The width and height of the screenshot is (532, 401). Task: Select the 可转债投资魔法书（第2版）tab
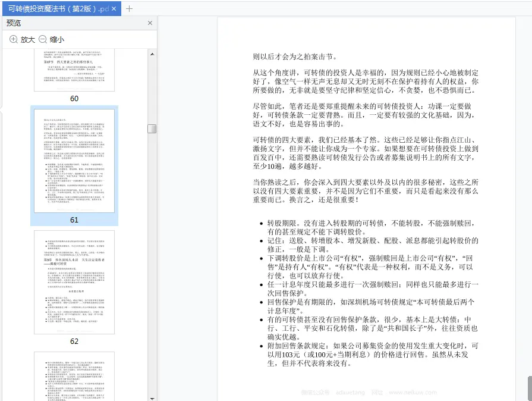(61, 9)
